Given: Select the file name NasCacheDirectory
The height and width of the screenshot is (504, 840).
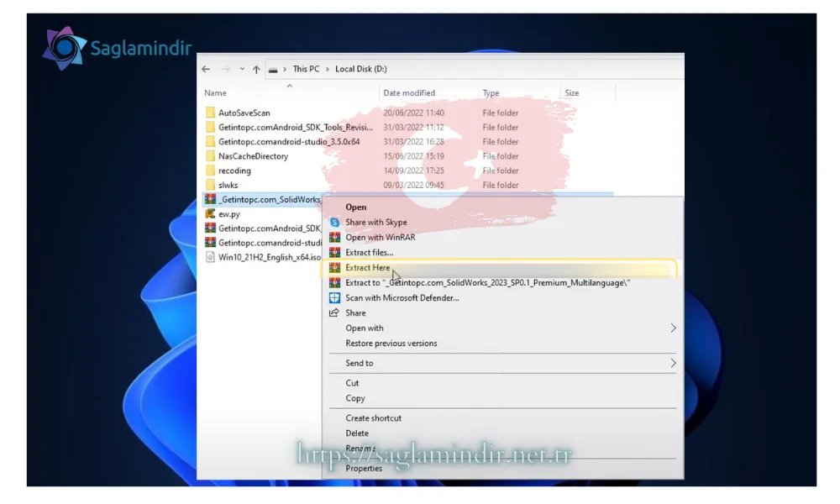Looking at the screenshot, I should (253, 156).
